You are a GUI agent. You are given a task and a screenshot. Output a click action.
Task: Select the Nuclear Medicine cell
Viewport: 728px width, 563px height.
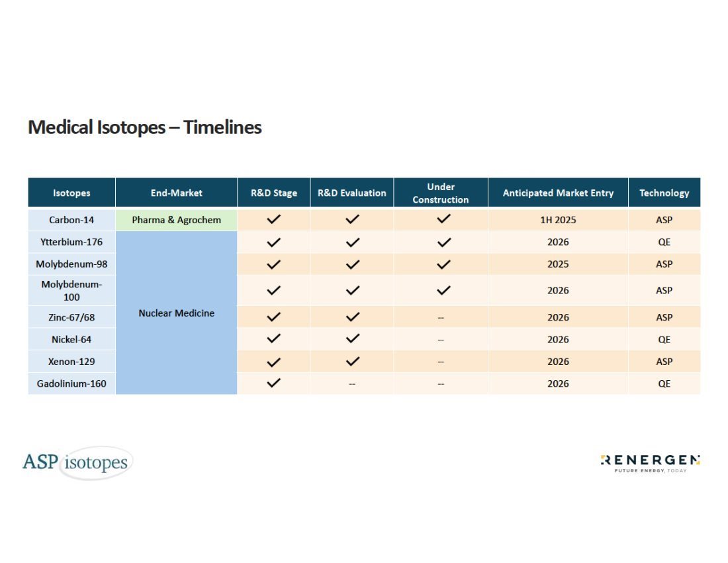176,313
